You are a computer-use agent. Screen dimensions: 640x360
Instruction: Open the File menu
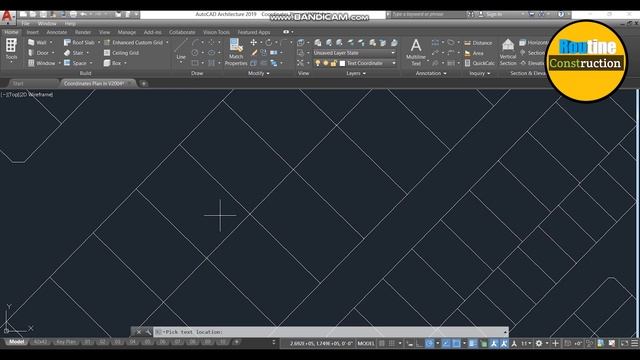tap(26, 24)
